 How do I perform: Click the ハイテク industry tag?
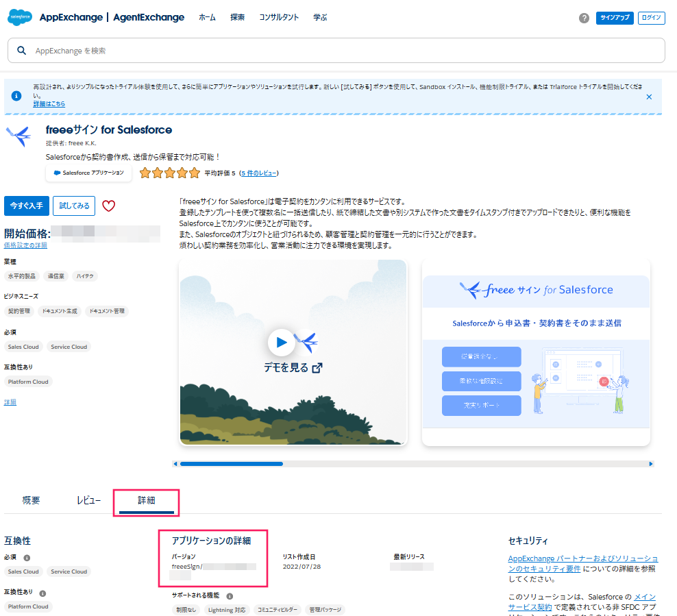coord(85,276)
